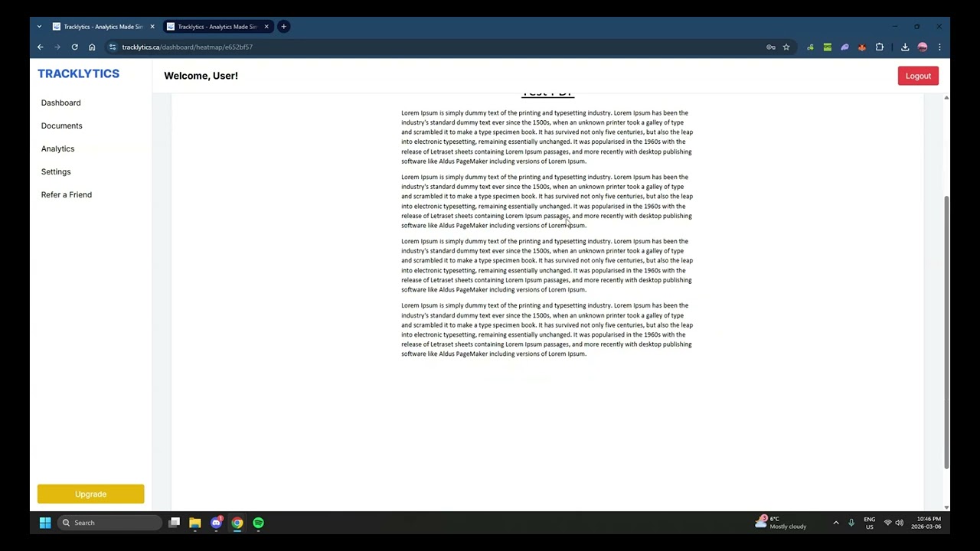Open the purple Phantom extension icon

(x=844, y=47)
